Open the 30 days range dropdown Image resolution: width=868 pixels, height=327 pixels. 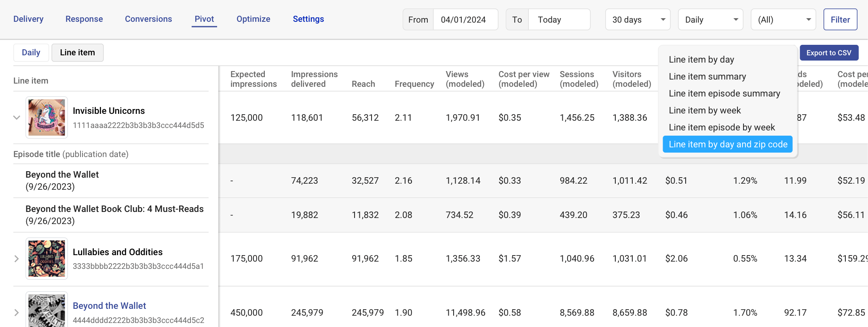tap(638, 19)
